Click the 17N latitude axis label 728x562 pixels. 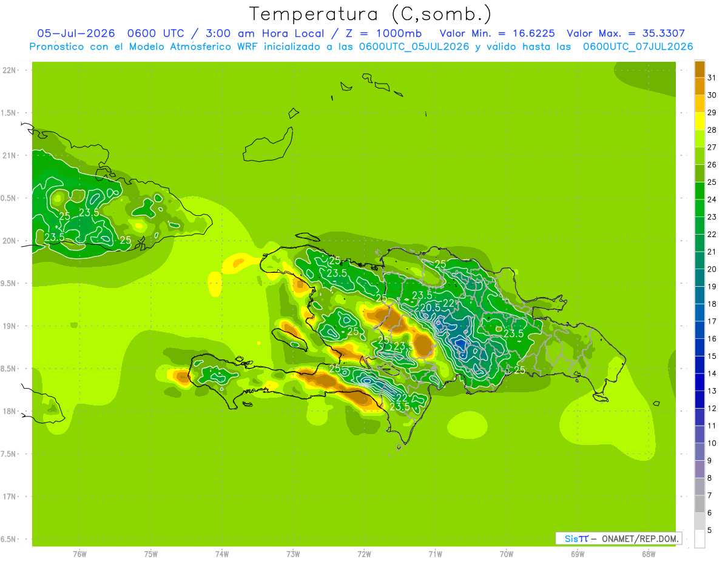click(x=9, y=497)
